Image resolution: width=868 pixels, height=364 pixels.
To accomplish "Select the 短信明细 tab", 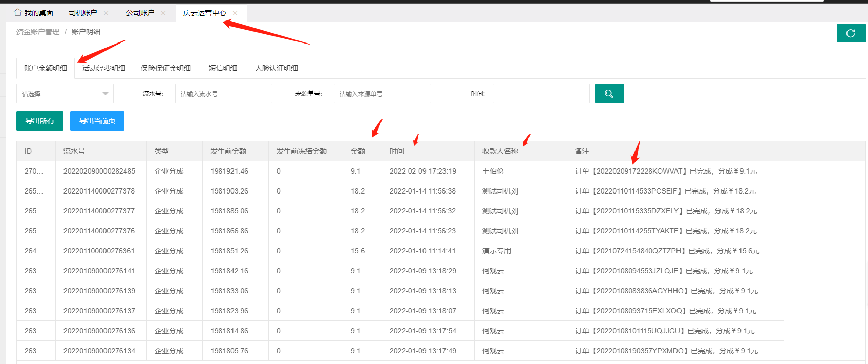I will click(x=223, y=68).
